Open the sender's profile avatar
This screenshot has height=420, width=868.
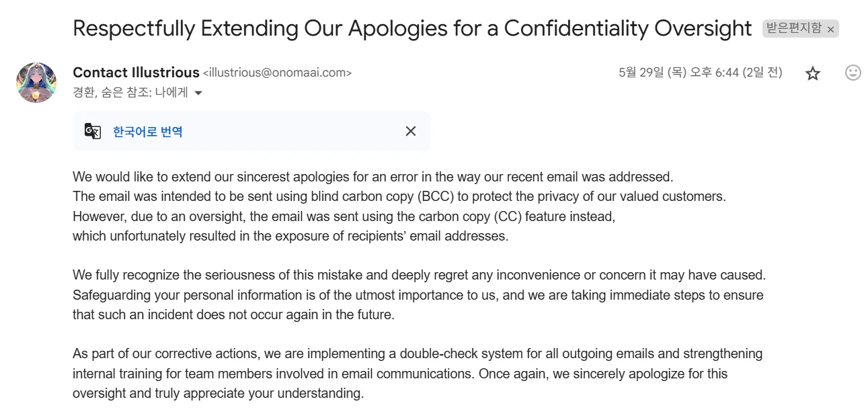pyautogui.click(x=36, y=82)
